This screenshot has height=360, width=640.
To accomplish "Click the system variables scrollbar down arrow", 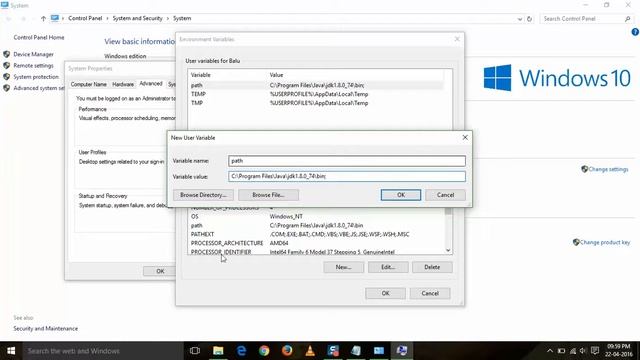I will [448, 250].
